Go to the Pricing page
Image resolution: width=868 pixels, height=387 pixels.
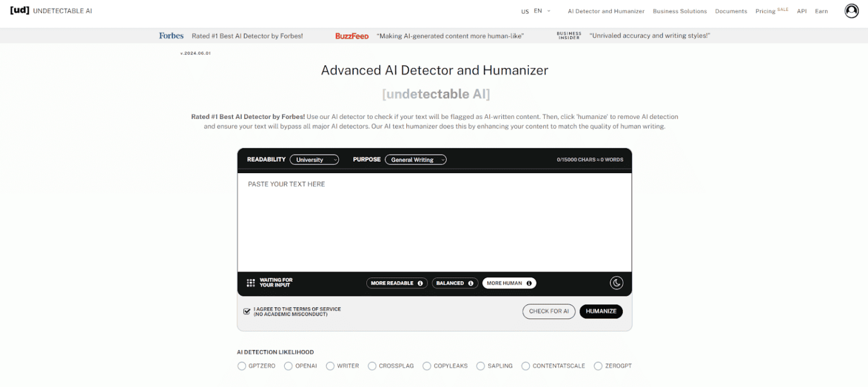[765, 11]
